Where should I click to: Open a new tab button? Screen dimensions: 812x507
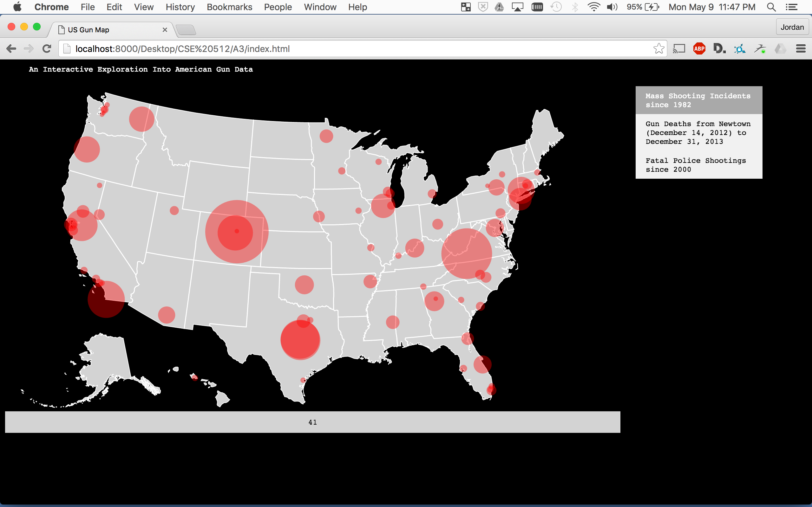pyautogui.click(x=186, y=30)
